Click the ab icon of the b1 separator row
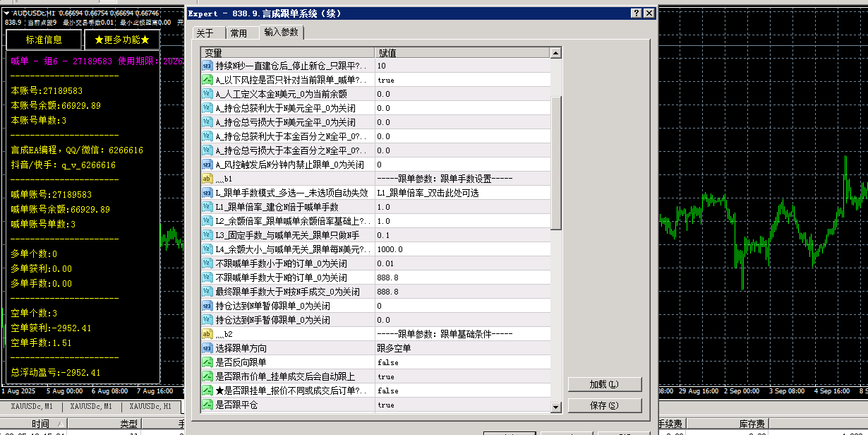This screenshot has height=435, width=868. click(x=207, y=179)
